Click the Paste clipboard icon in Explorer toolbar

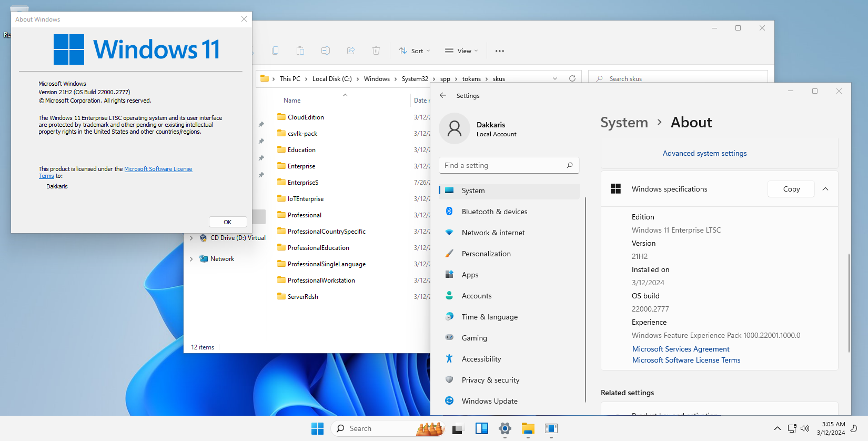click(x=300, y=51)
